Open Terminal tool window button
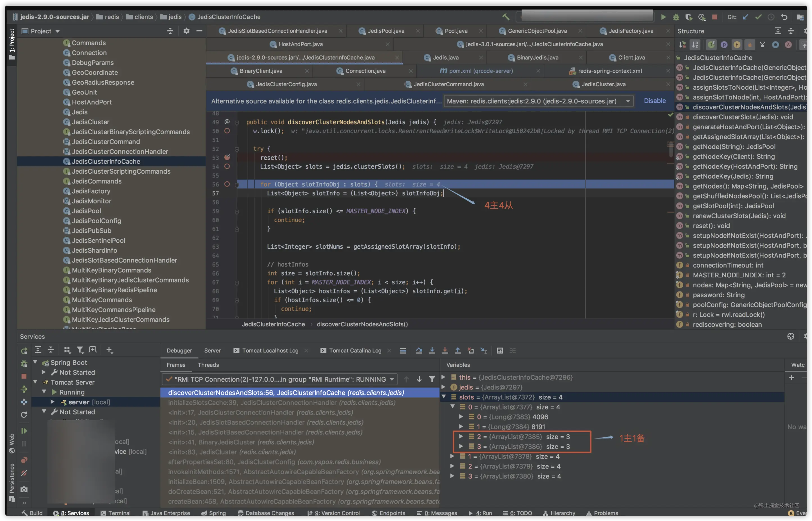Screen dimensions: 812x521 pos(116,513)
